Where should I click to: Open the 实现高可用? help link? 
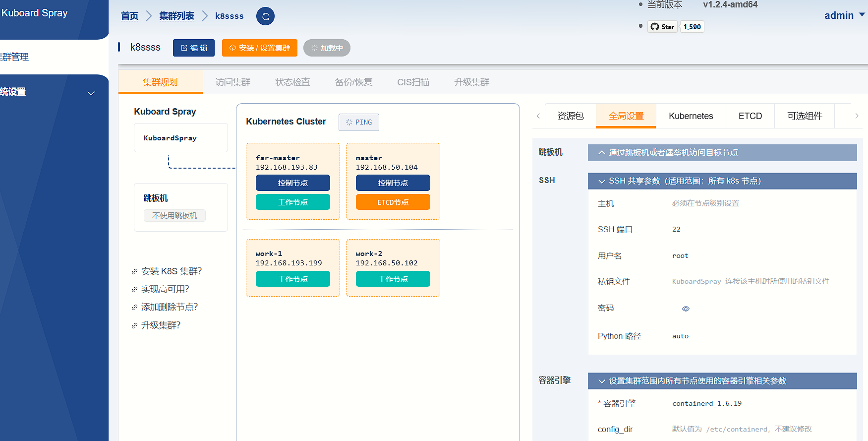tap(165, 289)
